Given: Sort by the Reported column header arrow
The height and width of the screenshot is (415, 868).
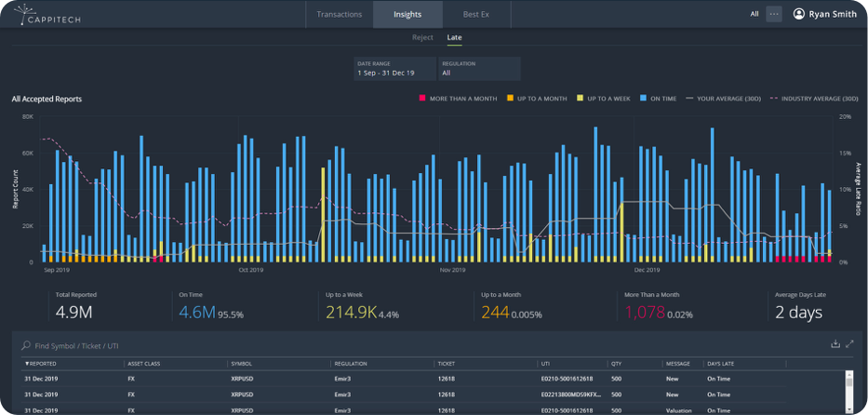Looking at the screenshot, I should (x=27, y=364).
